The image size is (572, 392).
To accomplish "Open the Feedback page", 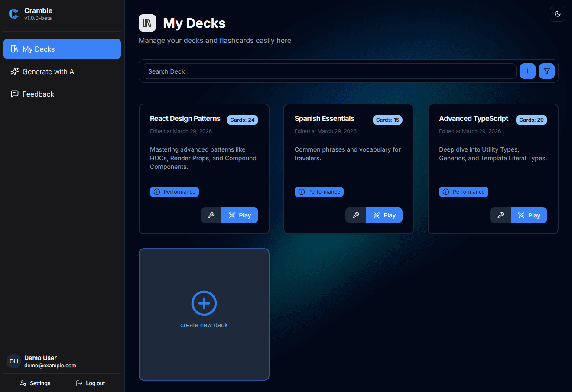I will [x=62, y=94].
